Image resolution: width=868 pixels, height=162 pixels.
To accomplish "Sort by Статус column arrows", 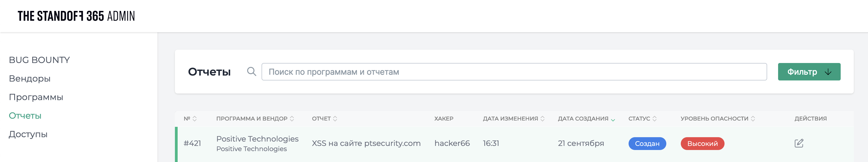I will pos(654,119).
